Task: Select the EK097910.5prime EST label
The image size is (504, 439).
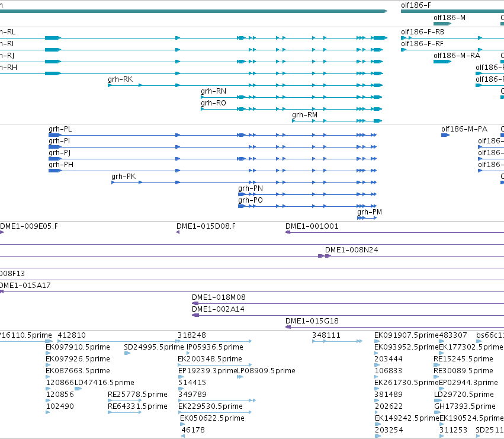Action: [78, 347]
